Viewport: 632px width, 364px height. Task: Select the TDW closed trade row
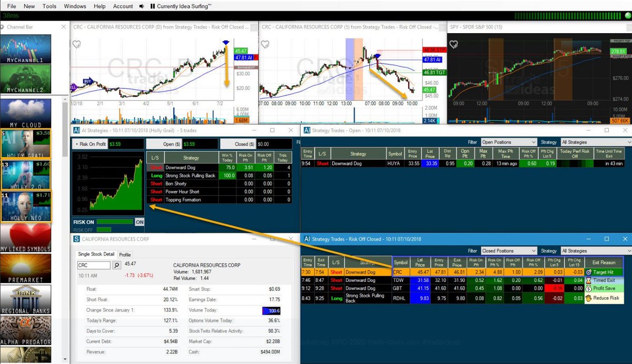461,280
